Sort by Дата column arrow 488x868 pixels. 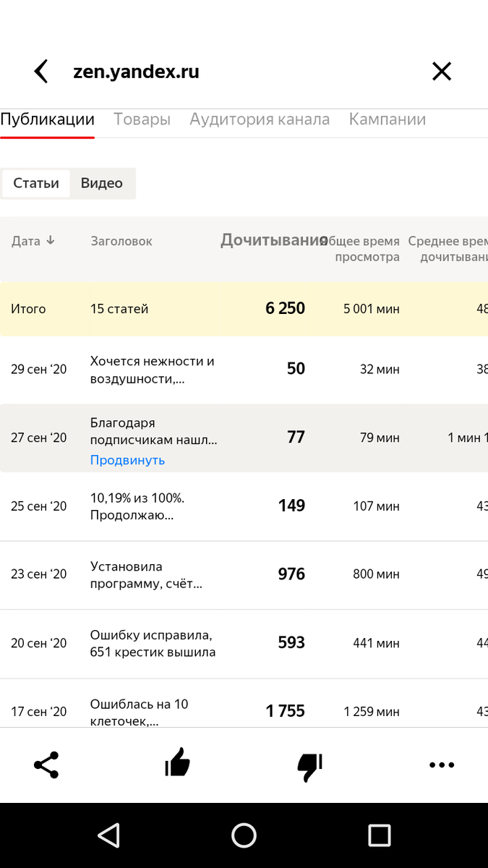pyautogui.click(x=50, y=241)
